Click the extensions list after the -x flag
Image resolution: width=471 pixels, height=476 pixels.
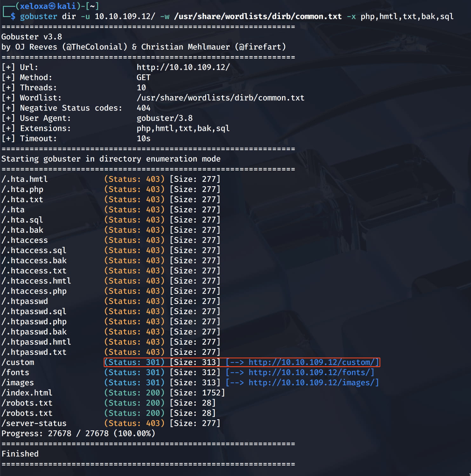[x=407, y=17]
